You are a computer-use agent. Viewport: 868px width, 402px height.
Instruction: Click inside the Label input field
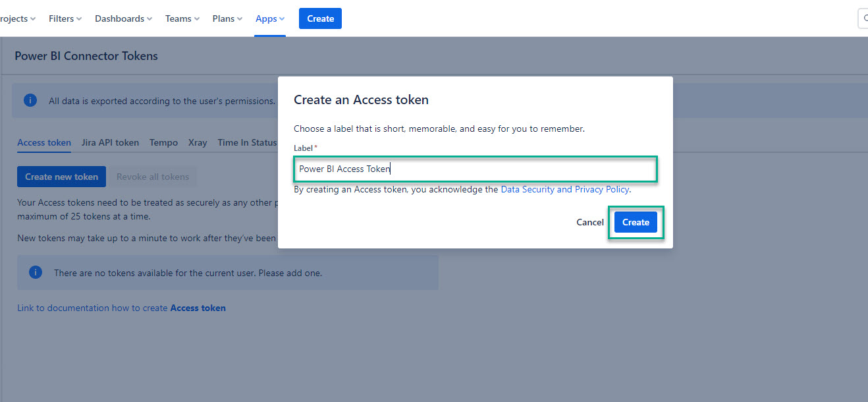475,169
